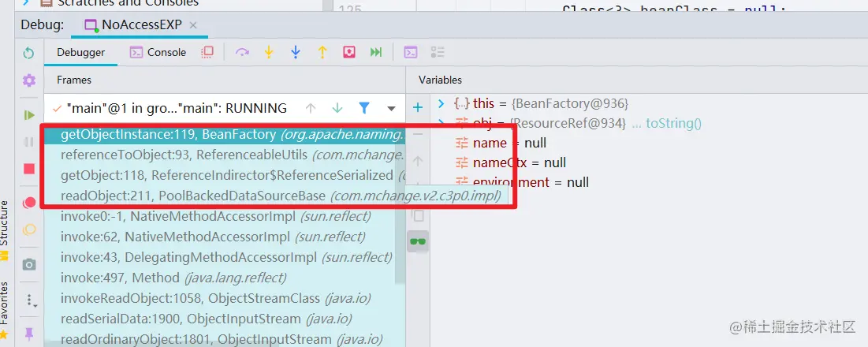Viewport: 868px width, 347px height.
Task: Toggle the frames filter funnel icon
Action: [x=364, y=108]
